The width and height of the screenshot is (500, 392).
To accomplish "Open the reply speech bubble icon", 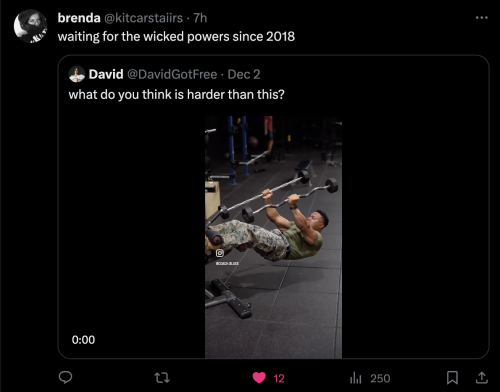I will [65, 377].
